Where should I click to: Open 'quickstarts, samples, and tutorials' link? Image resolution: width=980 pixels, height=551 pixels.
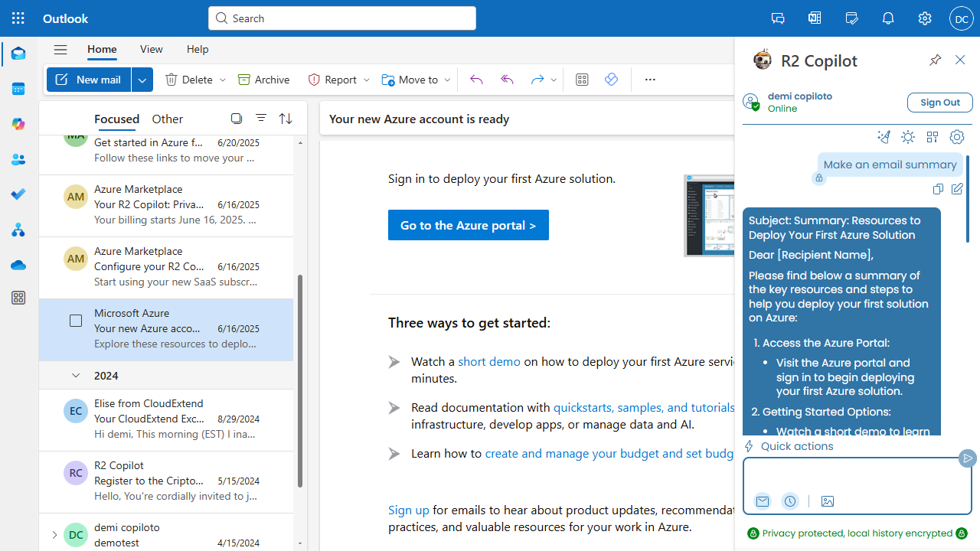pos(644,407)
